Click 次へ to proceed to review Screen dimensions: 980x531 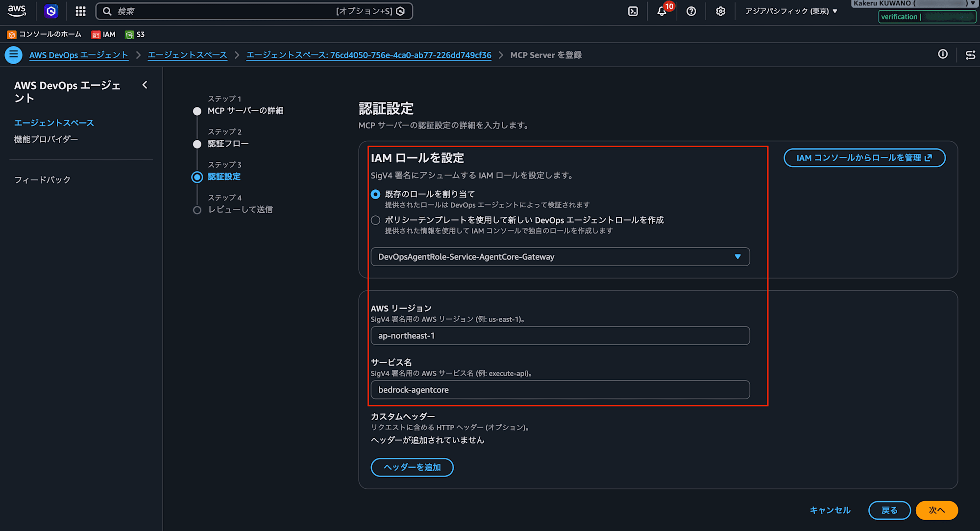[x=936, y=510]
